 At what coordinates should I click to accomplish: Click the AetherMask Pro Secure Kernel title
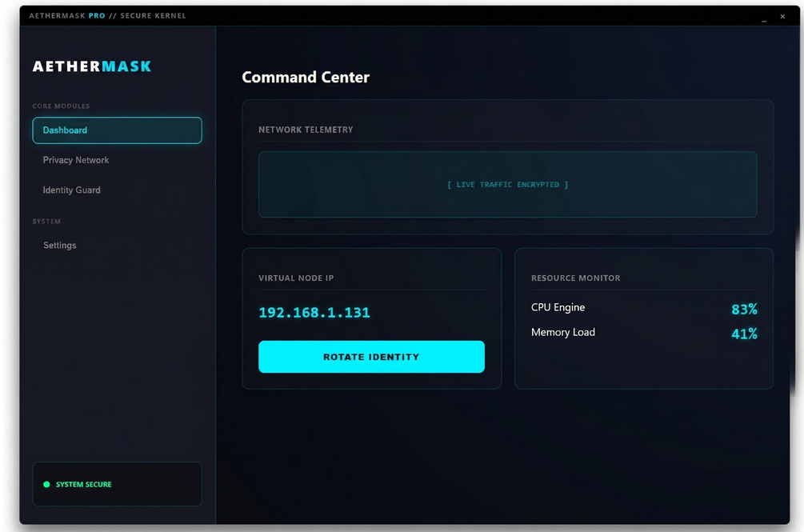(x=108, y=16)
